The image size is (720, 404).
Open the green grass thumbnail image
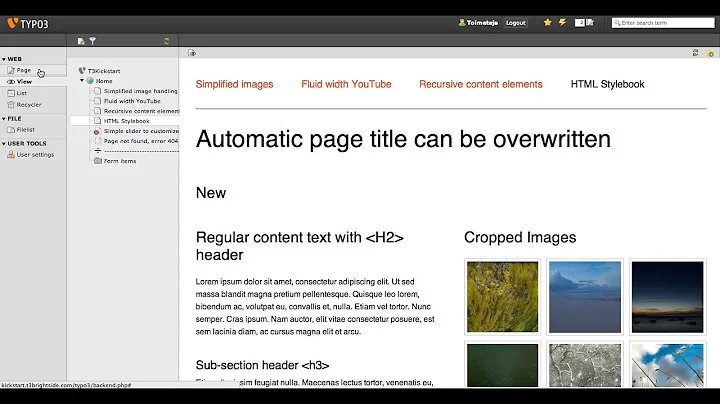502,297
